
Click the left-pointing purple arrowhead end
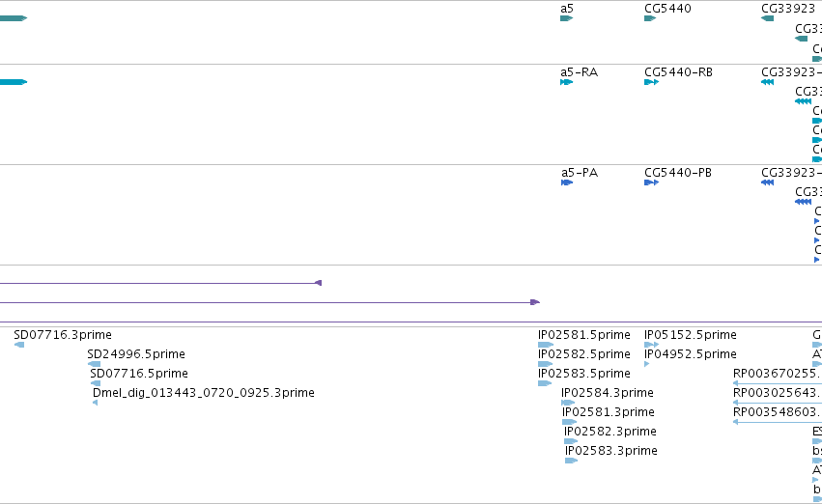(318, 283)
